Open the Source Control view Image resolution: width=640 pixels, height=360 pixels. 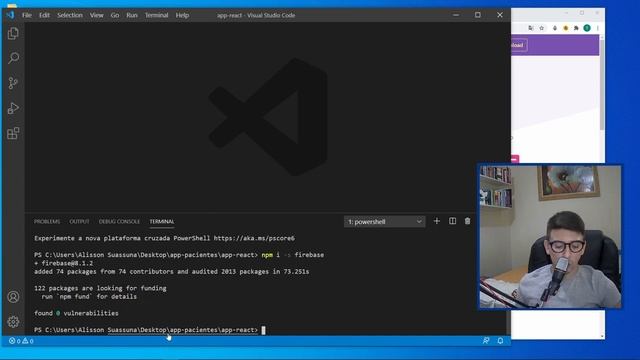tap(13, 83)
